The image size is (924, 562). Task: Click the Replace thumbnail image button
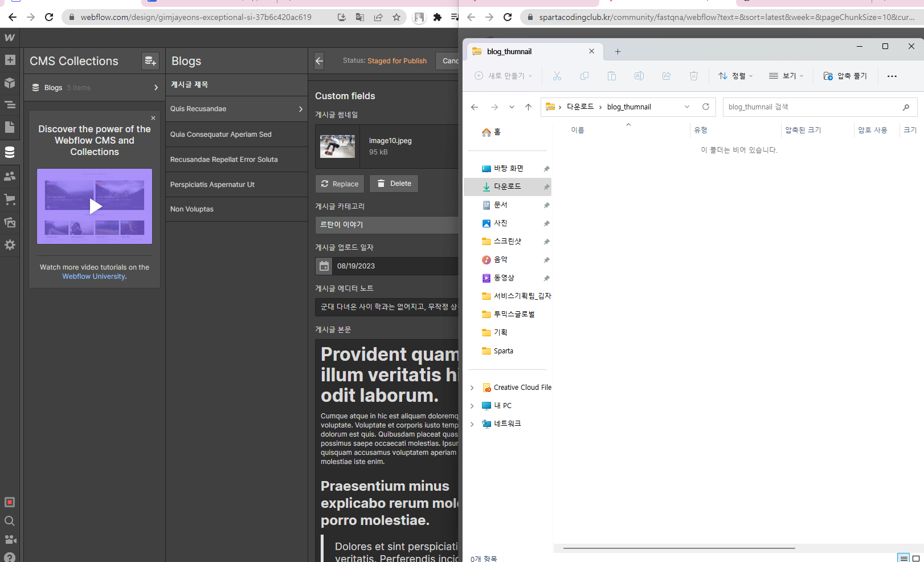[x=340, y=184]
